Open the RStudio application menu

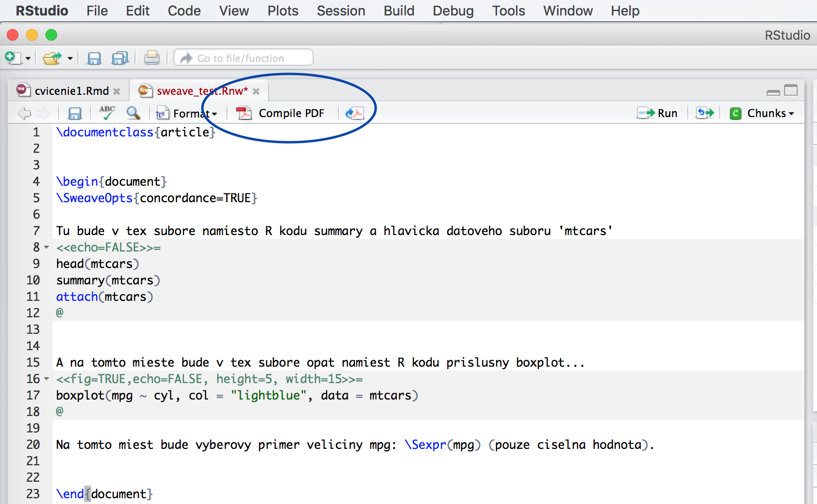[x=42, y=11]
